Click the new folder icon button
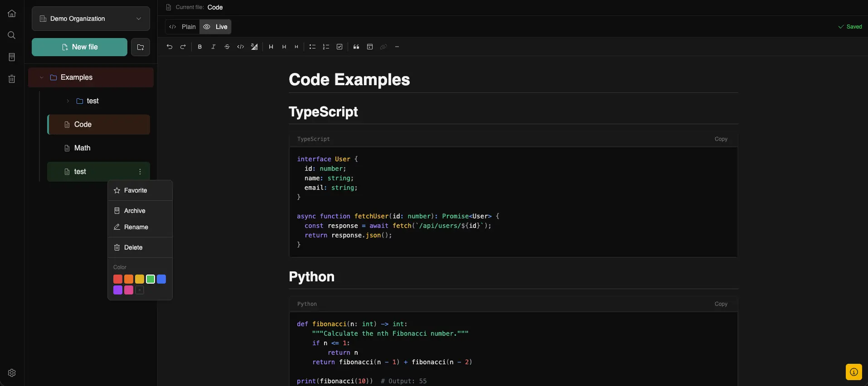Image resolution: width=868 pixels, height=386 pixels. coord(141,47)
